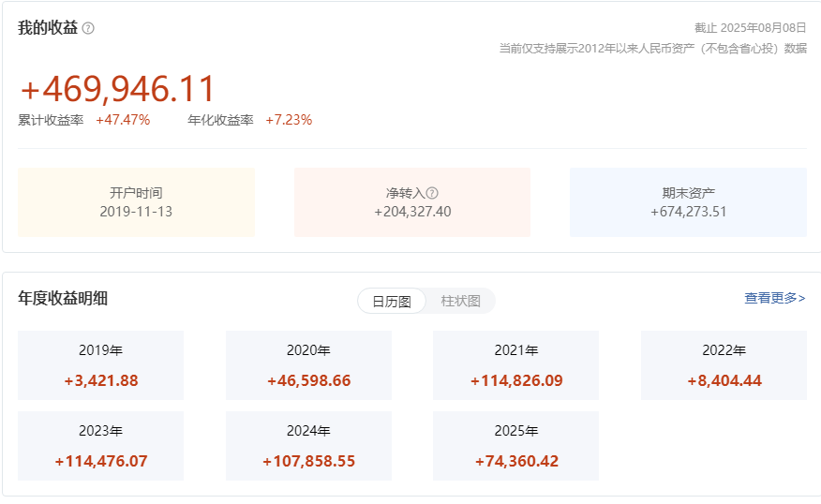Click the question mark icon next to 净转入
Viewport: 821px width, 504px height.
[x=432, y=193]
